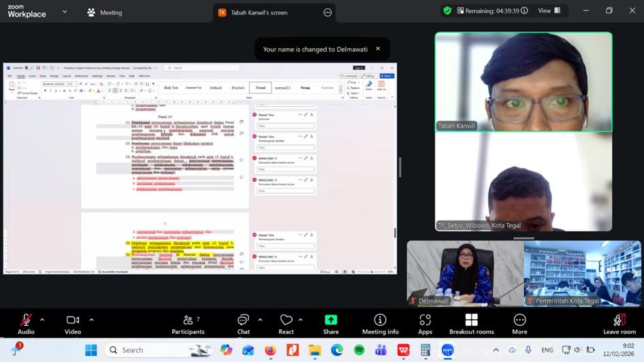The image size is (644, 362).
Task: Expand video options arrow next to Video
Action: point(91,320)
